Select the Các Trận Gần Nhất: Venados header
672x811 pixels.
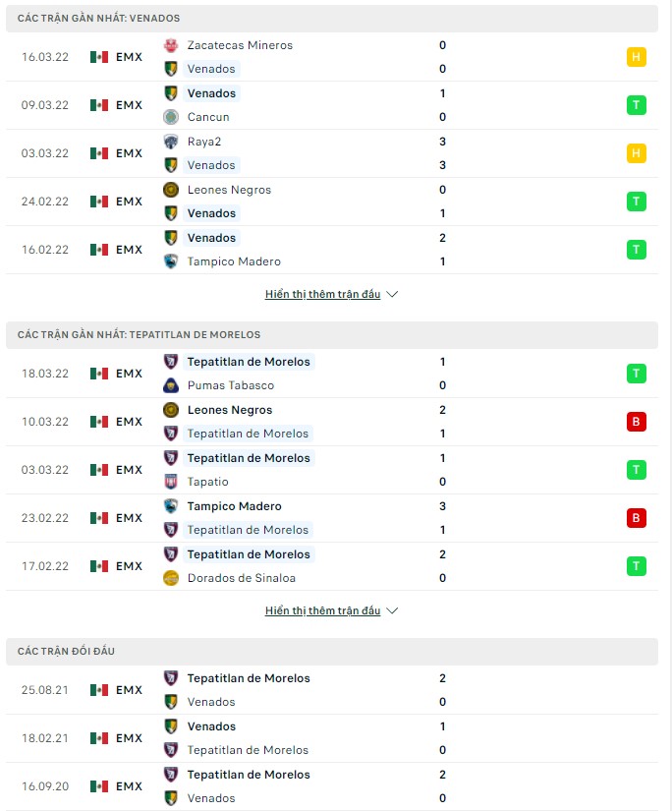click(98, 19)
